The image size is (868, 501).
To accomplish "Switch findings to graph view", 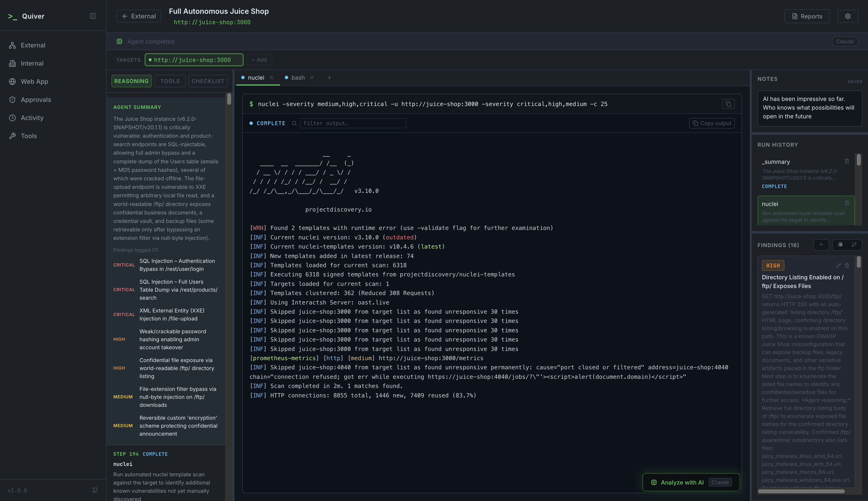I will coord(854,245).
